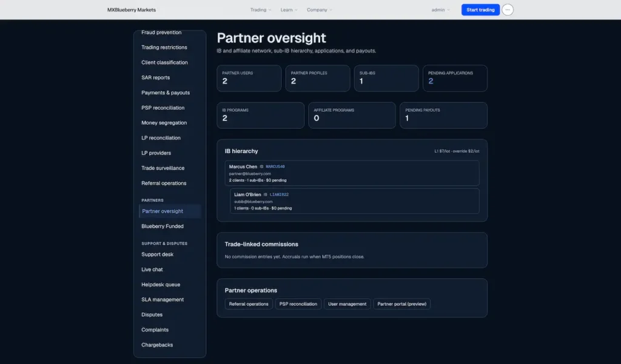Navigate to Money segregation
Screen dimensions: 621x364
pyautogui.click(x=164, y=123)
